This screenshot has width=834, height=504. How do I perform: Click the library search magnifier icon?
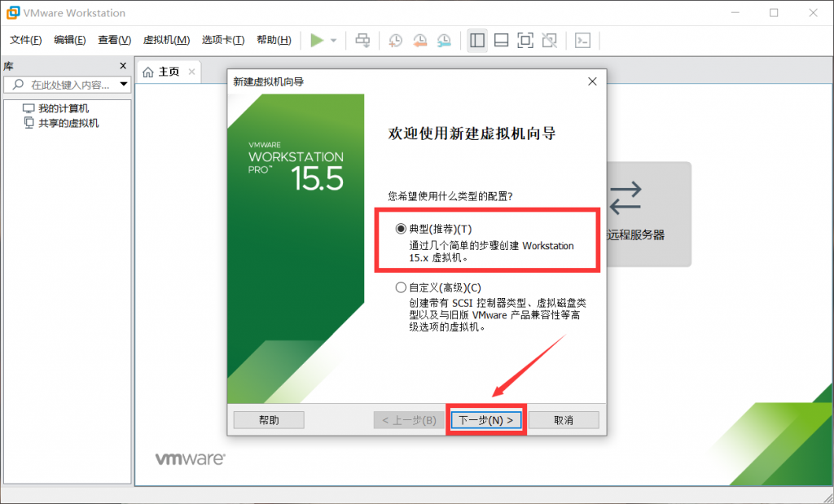point(19,85)
